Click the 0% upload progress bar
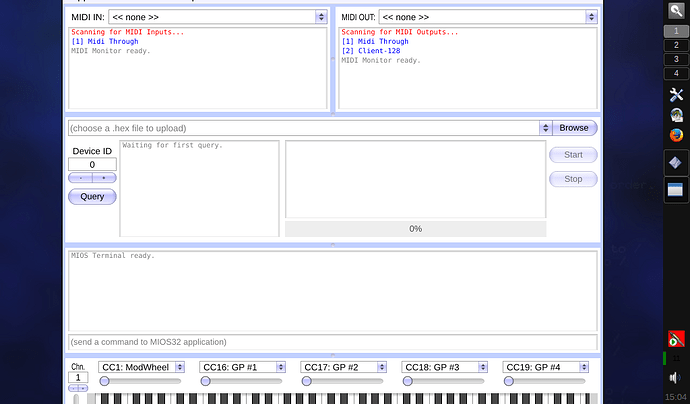Viewport: 690px width, 404px height. (x=415, y=229)
